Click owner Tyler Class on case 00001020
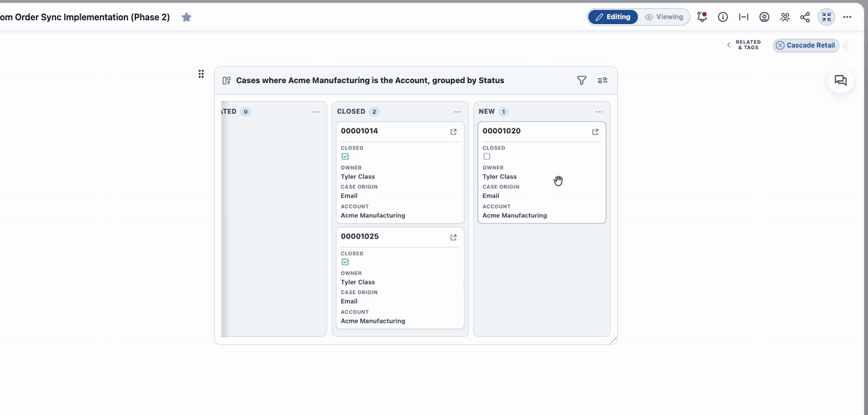This screenshot has width=868, height=415. coord(499,177)
